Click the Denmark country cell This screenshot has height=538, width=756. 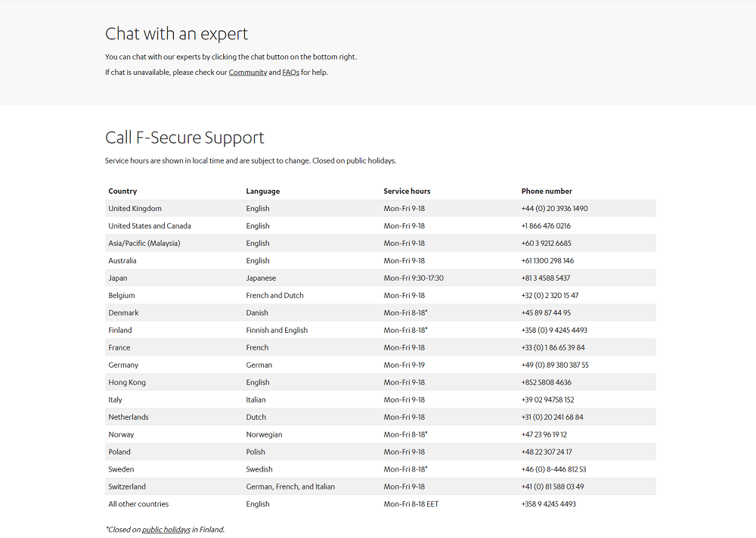[123, 313]
